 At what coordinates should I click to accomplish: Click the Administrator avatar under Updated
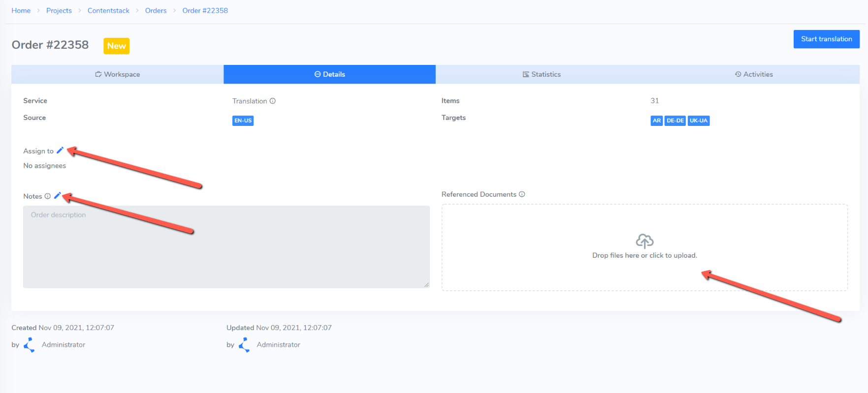pyautogui.click(x=244, y=345)
